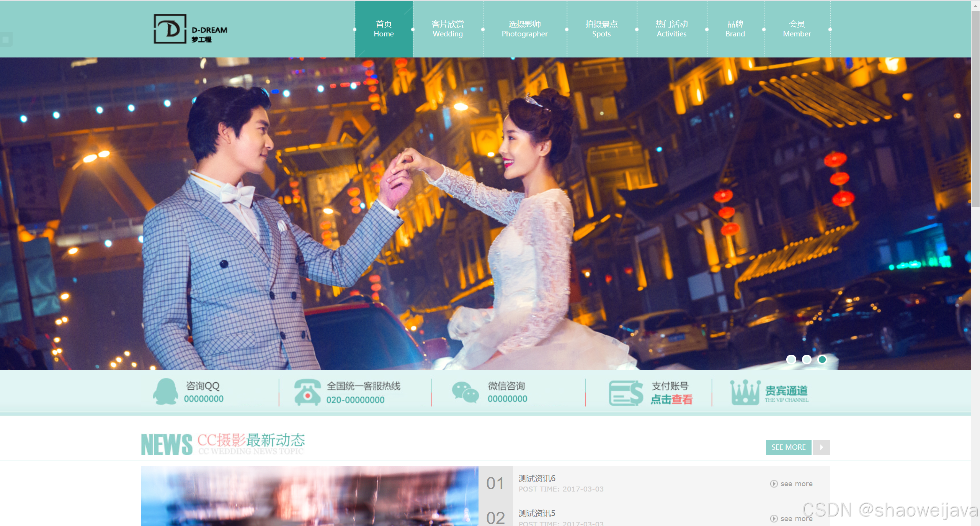
Task: Click the telephone hotline icon
Action: 307,392
